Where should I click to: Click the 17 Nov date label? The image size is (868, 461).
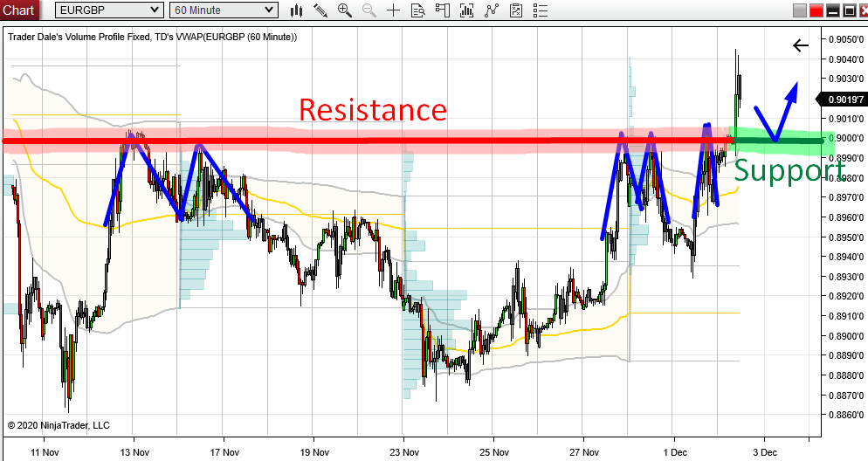point(224,452)
